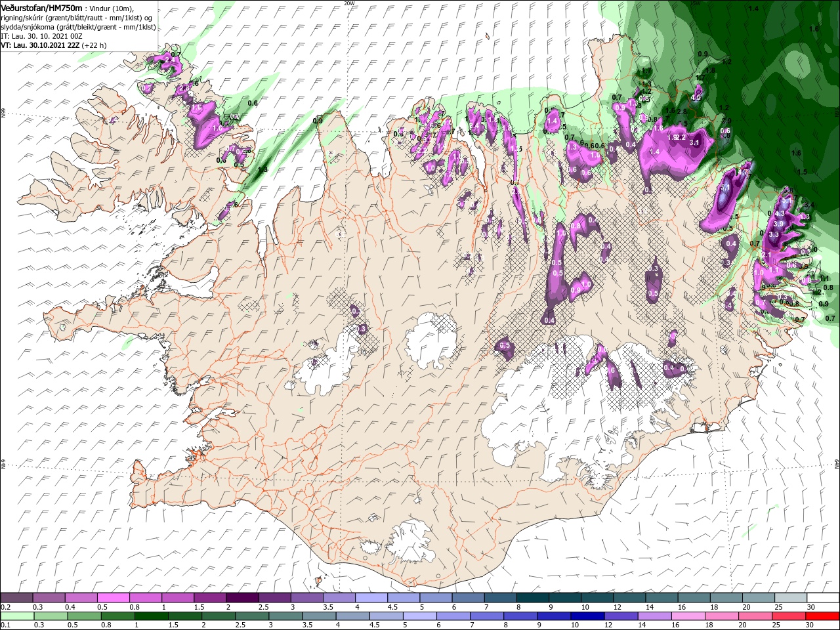Image resolution: width=840 pixels, height=630 pixels.
Task: Click the '20W' longitude label at top
Action: pos(350,3)
